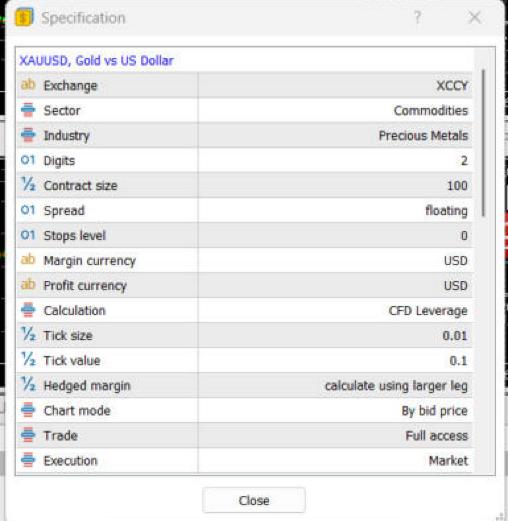Click the specification list scrollbar thumb
This screenshot has width=508, height=521.
[483, 143]
